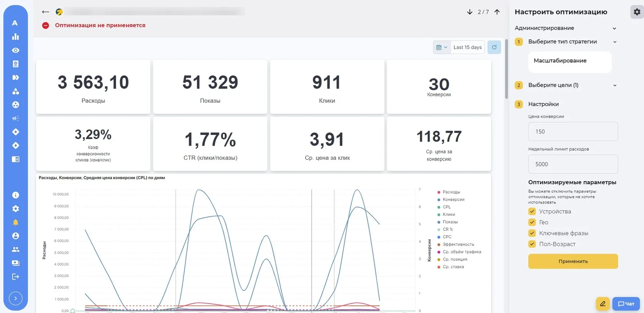
Task: Expand the Администрирование section
Action: click(x=565, y=28)
